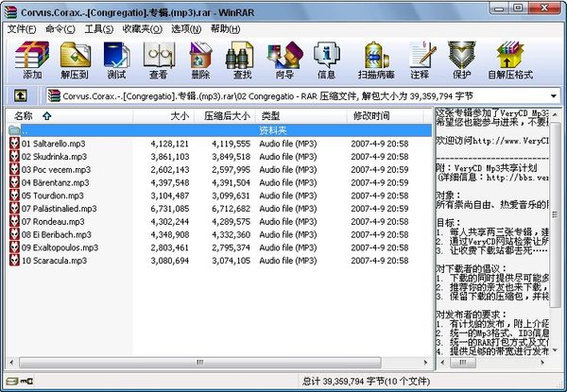The width and height of the screenshot is (567, 392).
Task: Click 自解压格式 (SFX) toolbar icon
Action: click(x=510, y=60)
